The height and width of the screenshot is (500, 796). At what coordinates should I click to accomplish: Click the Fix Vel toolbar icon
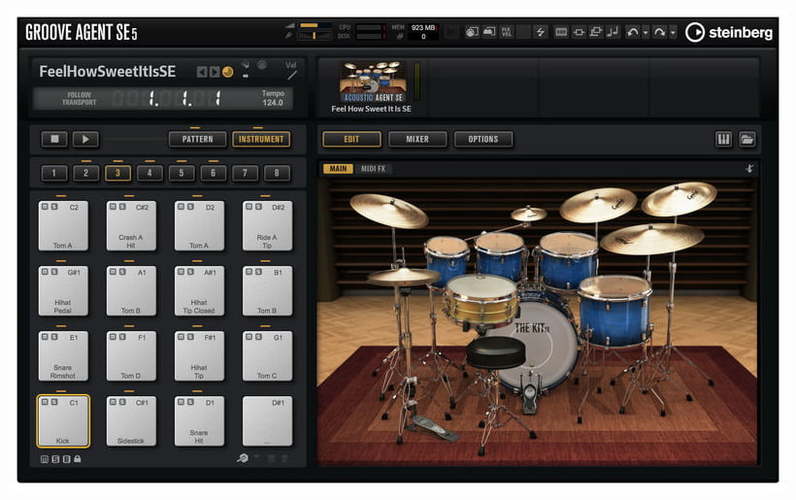(x=506, y=32)
